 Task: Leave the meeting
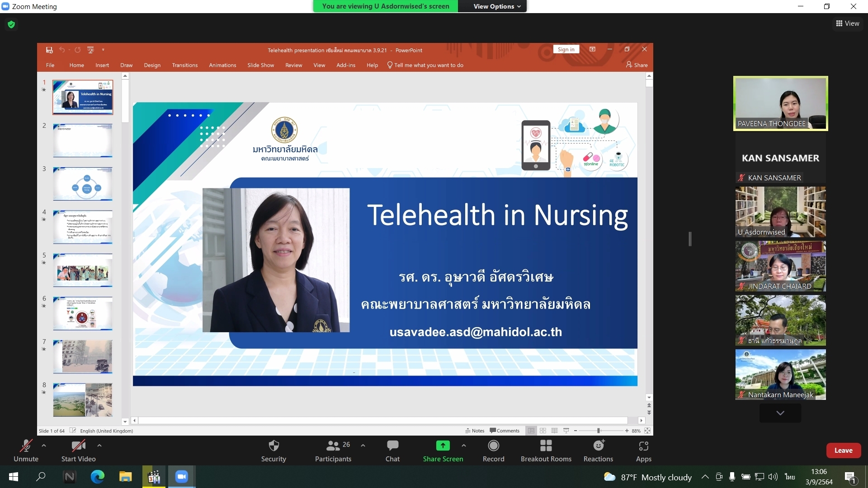[x=843, y=450]
